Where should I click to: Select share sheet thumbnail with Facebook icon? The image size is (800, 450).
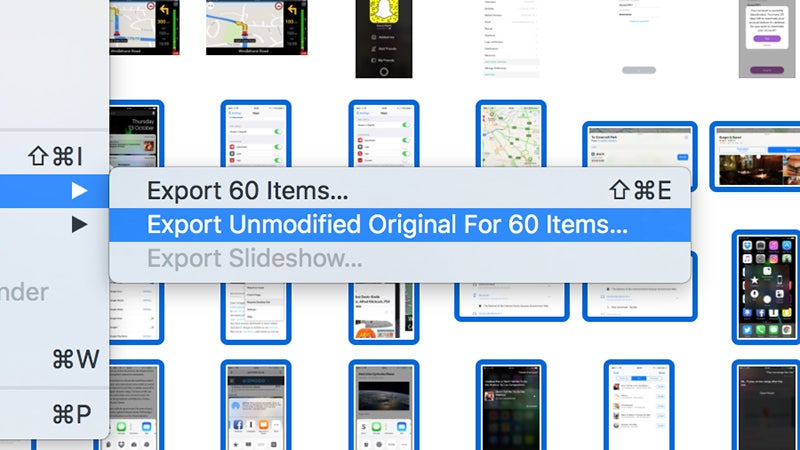tap(256, 405)
